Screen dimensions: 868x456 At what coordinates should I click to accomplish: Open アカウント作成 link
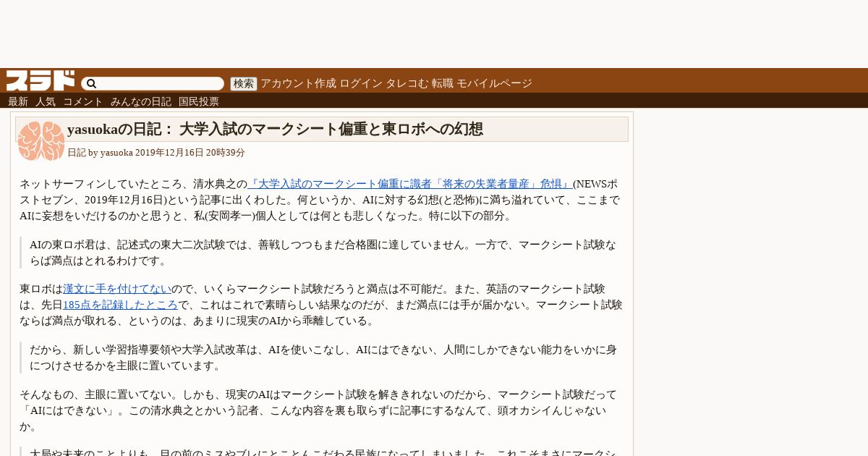[x=298, y=83]
